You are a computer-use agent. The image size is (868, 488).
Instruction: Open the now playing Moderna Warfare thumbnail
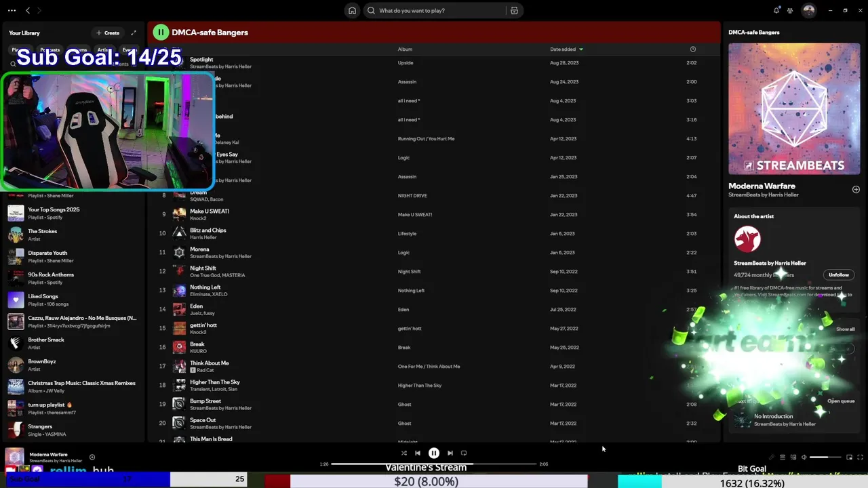[15, 457]
